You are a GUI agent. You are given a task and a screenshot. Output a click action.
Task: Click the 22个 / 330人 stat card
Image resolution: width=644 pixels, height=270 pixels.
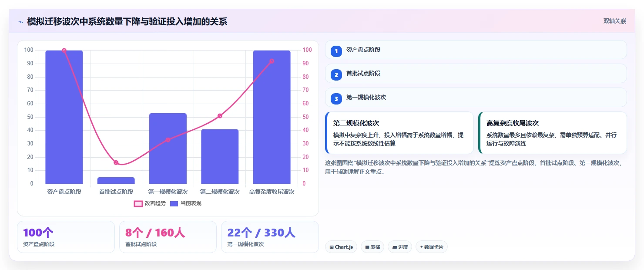(x=270, y=237)
